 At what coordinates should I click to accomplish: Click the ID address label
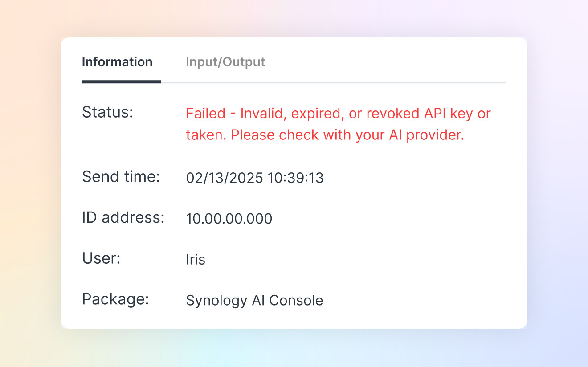pyautogui.click(x=123, y=218)
